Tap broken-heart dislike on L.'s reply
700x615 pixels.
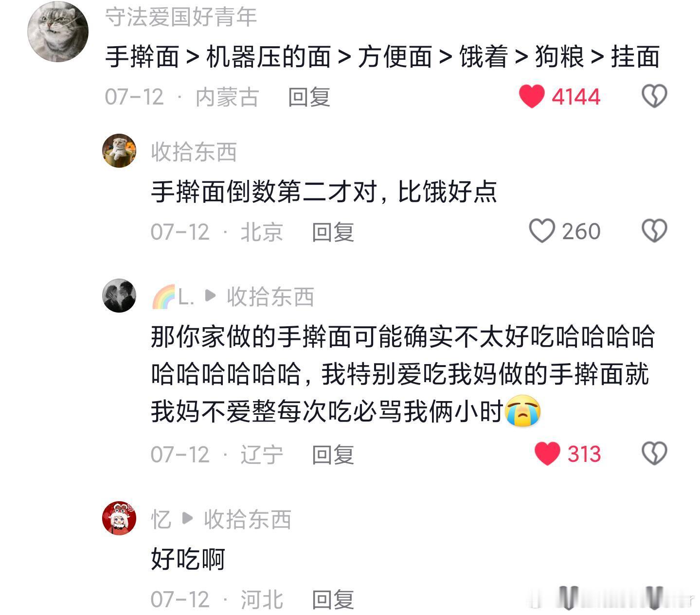pyautogui.click(x=654, y=454)
